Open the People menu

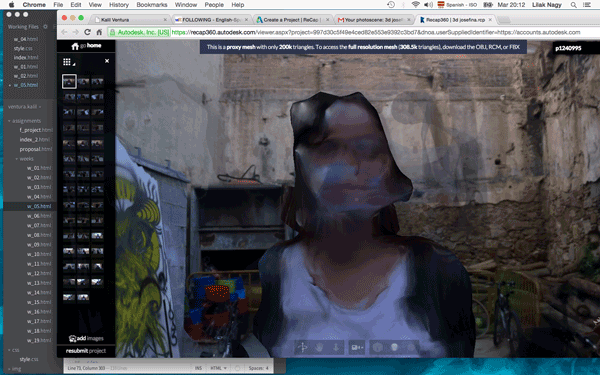point(214,5)
